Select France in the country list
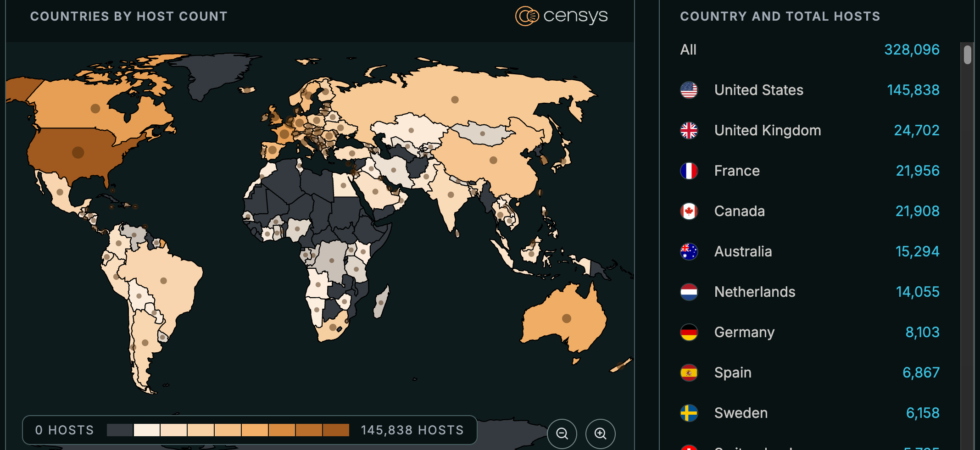Viewport: 980px width, 450px height. 810,171
